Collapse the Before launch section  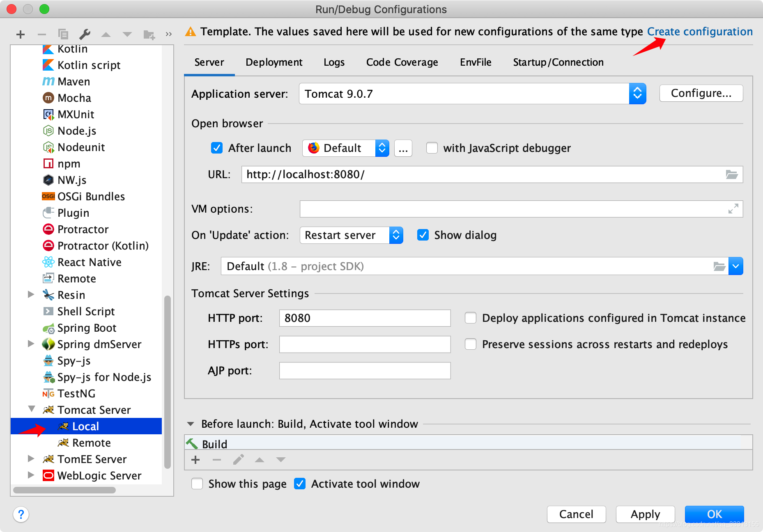[191, 424]
